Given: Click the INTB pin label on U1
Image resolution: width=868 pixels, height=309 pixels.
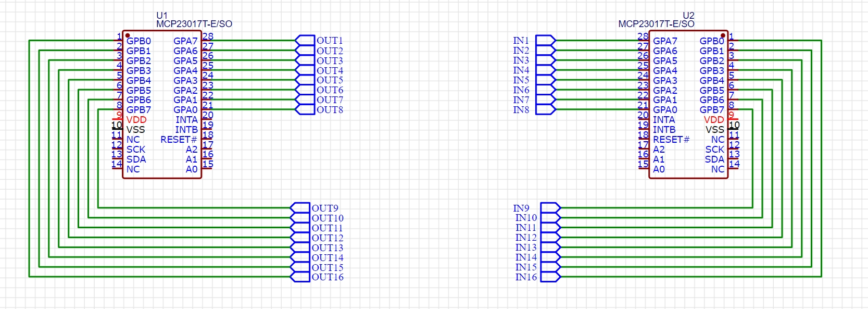Looking at the screenshot, I should pos(186,129).
